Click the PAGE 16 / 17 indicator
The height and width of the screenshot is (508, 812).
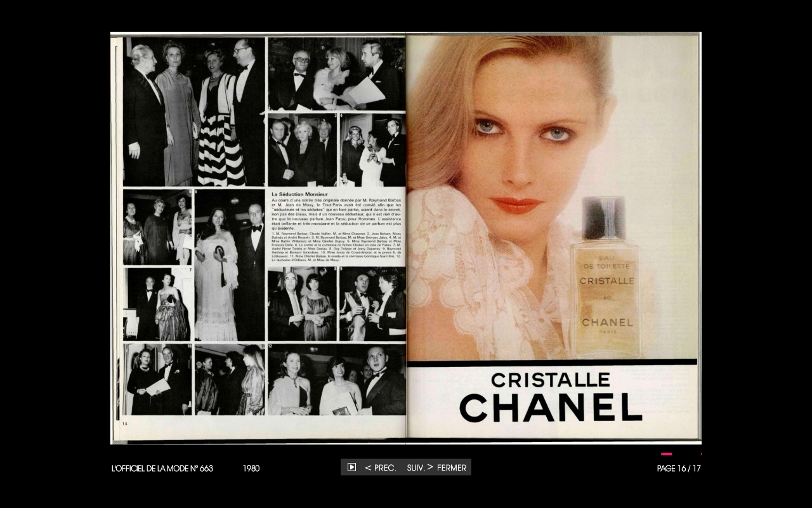tap(679, 469)
